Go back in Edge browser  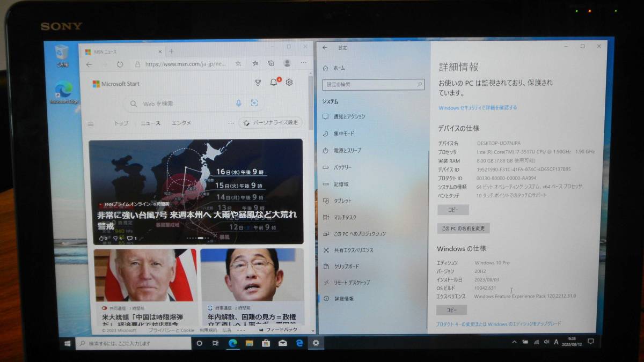89,64
